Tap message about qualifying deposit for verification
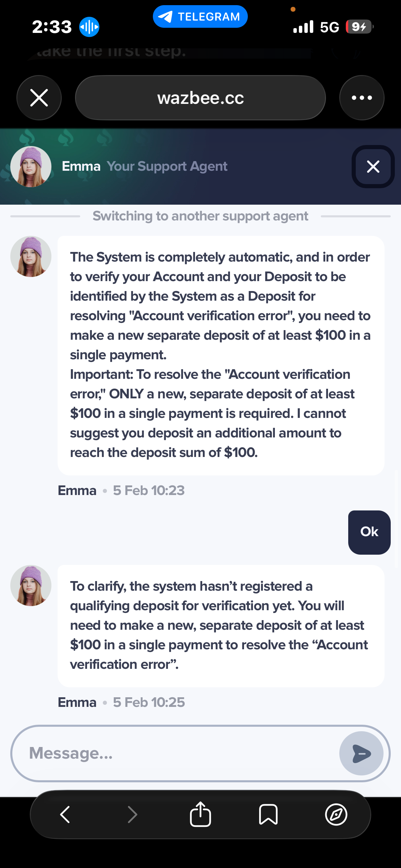This screenshot has width=401, height=868. (x=219, y=625)
